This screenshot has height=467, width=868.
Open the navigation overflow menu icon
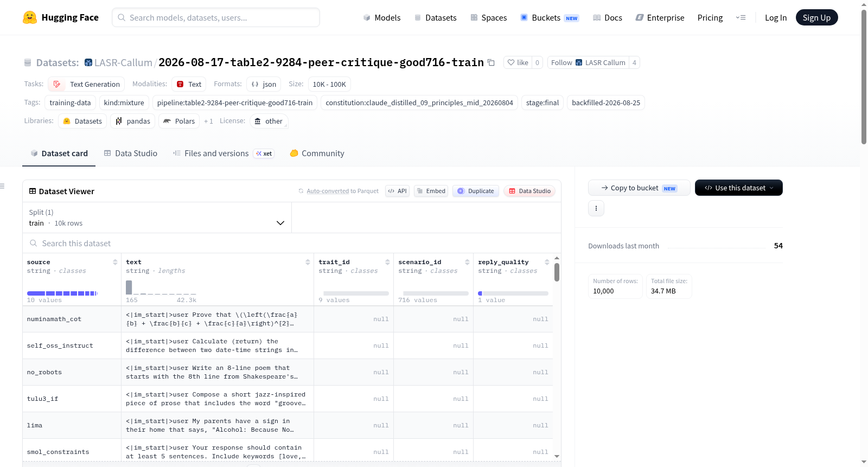point(741,17)
